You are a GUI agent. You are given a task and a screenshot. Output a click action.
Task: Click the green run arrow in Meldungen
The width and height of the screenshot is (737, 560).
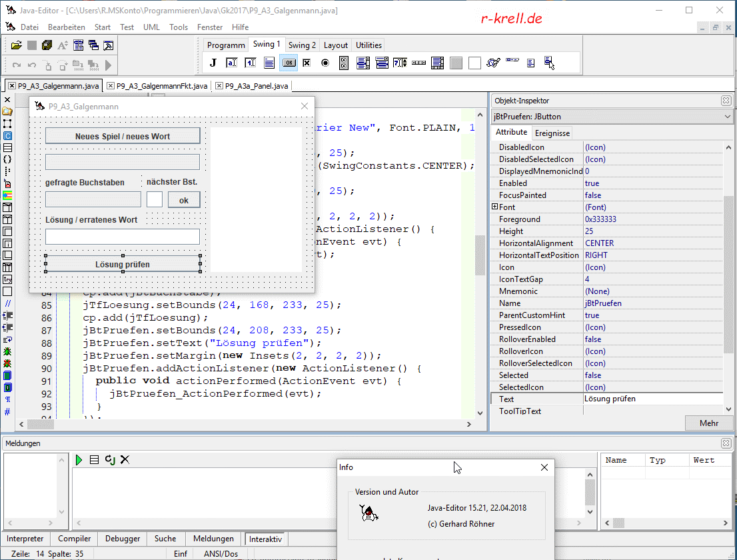pos(79,460)
